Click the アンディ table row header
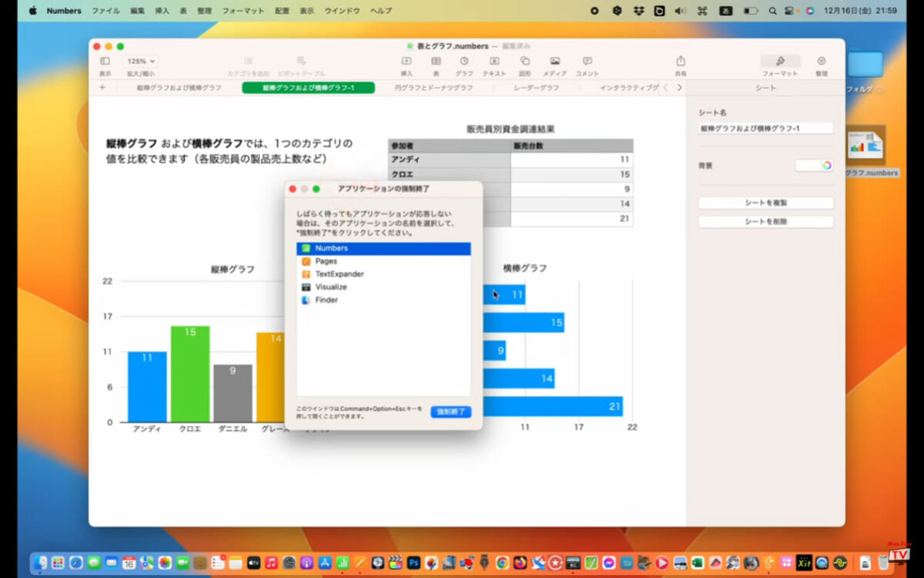The width and height of the screenshot is (924, 578). click(x=449, y=160)
